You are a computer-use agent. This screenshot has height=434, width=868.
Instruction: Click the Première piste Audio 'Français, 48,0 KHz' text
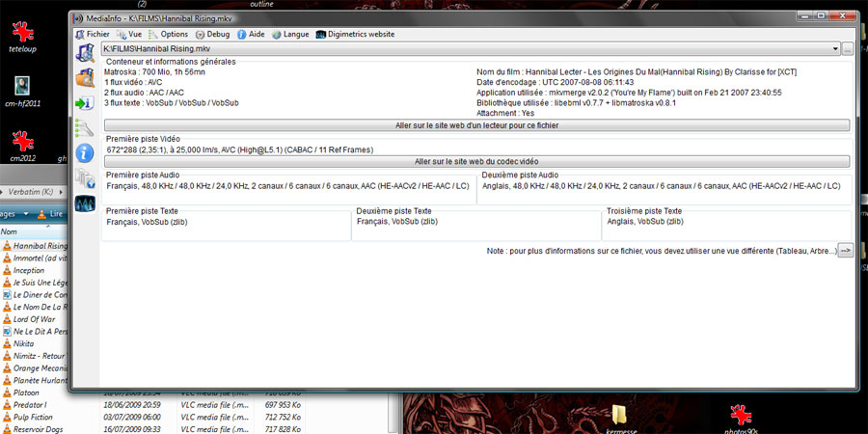click(285, 186)
